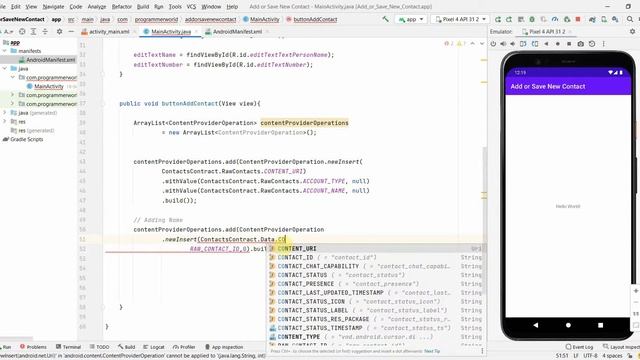Choose CONTACT_ID from autocomplete list

(x=375, y=258)
